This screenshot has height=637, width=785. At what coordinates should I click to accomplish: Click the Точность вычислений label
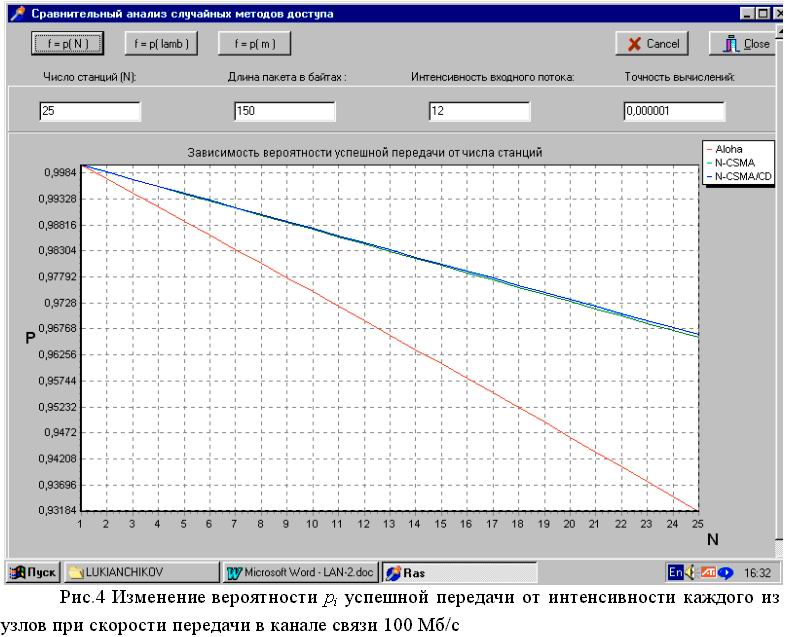click(679, 77)
